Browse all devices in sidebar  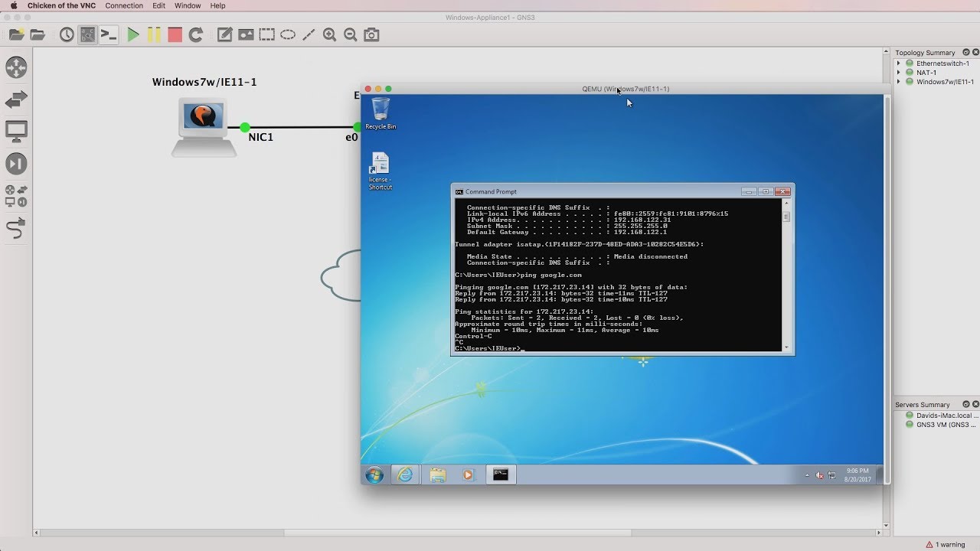click(16, 196)
